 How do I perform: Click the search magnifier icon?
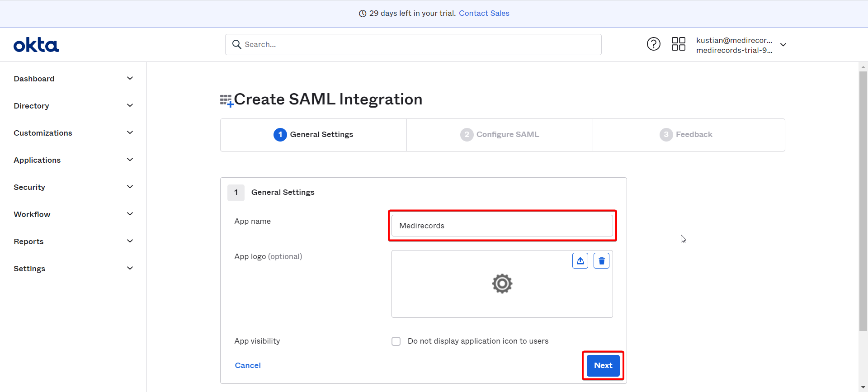[236, 44]
